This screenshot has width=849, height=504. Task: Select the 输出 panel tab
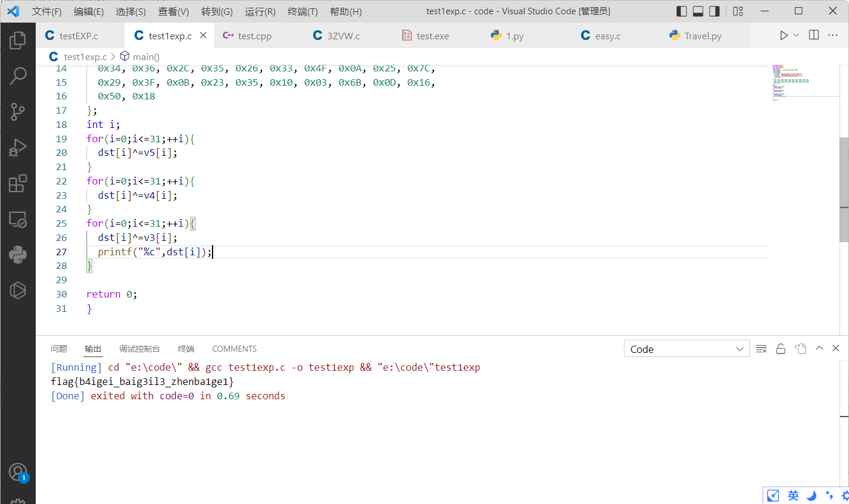(93, 349)
